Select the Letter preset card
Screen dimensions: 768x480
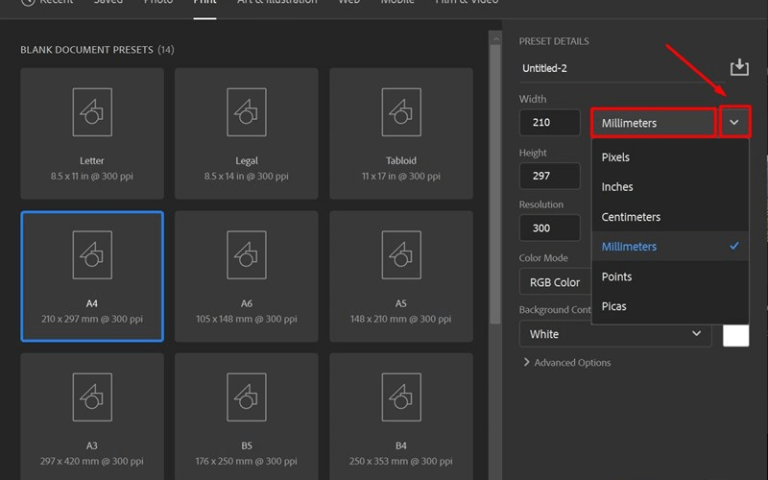click(x=92, y=133)
